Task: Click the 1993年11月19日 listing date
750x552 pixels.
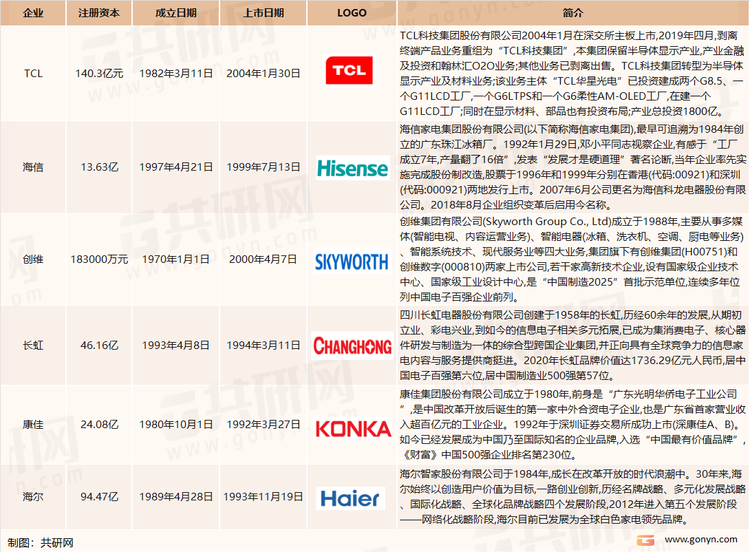Action: tap(263, 497)
